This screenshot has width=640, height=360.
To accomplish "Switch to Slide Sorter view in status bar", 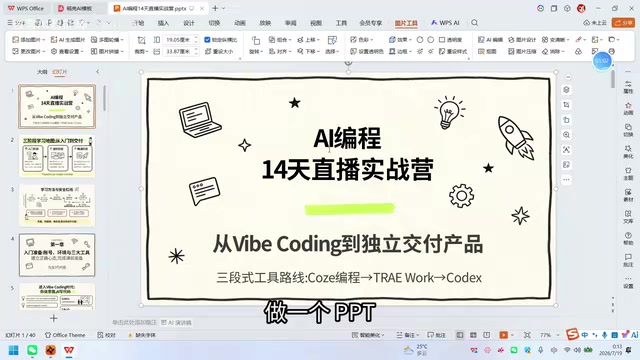I will pos(473,335).
